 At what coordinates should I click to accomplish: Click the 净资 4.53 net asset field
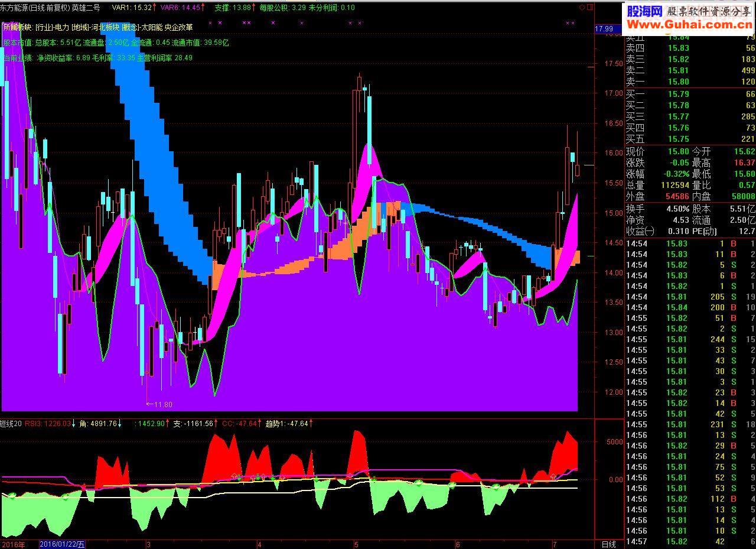657,220
